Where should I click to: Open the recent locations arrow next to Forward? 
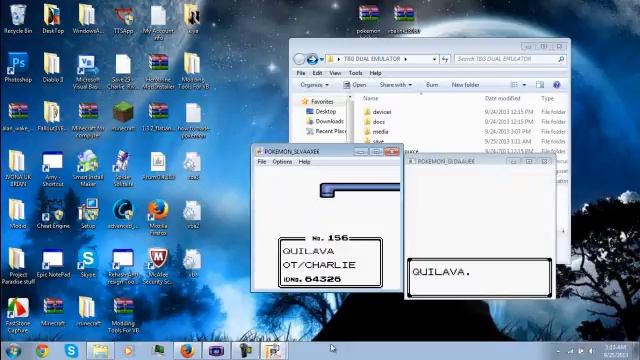pos(322,60)
